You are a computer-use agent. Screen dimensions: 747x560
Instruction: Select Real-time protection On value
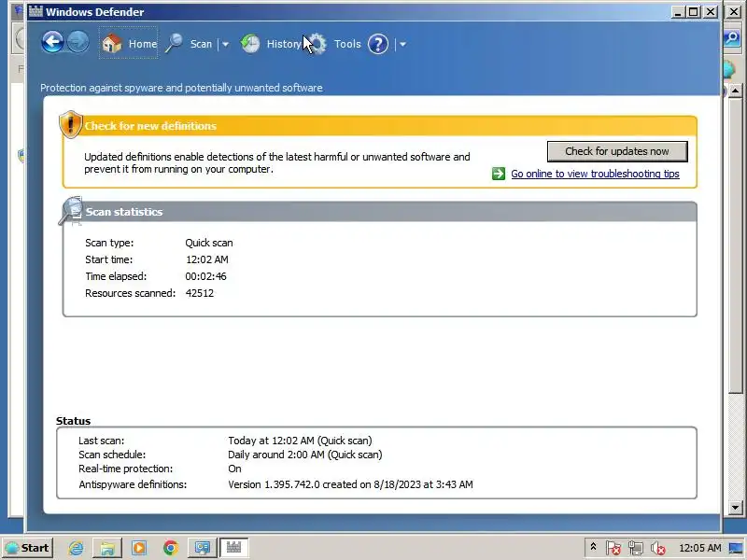(235, 469)
